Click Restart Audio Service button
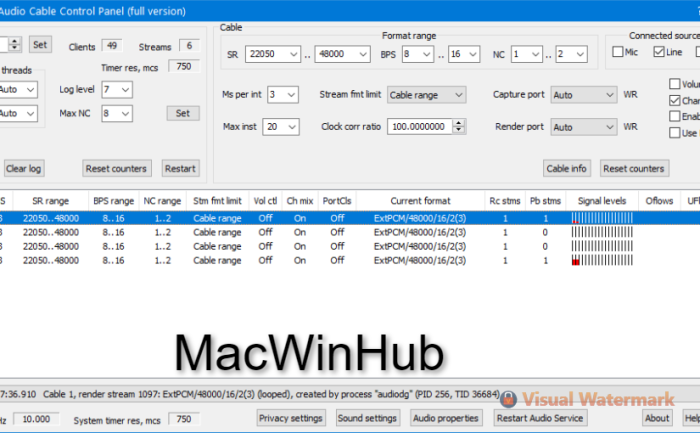The height and width of the screenshot is (433, 700). (x=540, y=418)
